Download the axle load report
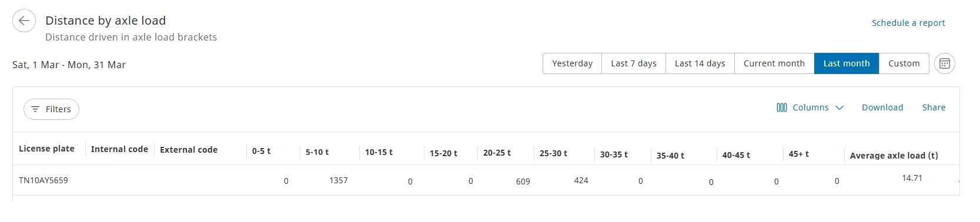Screen dimensions: 980x222 (x=882, y=107)
